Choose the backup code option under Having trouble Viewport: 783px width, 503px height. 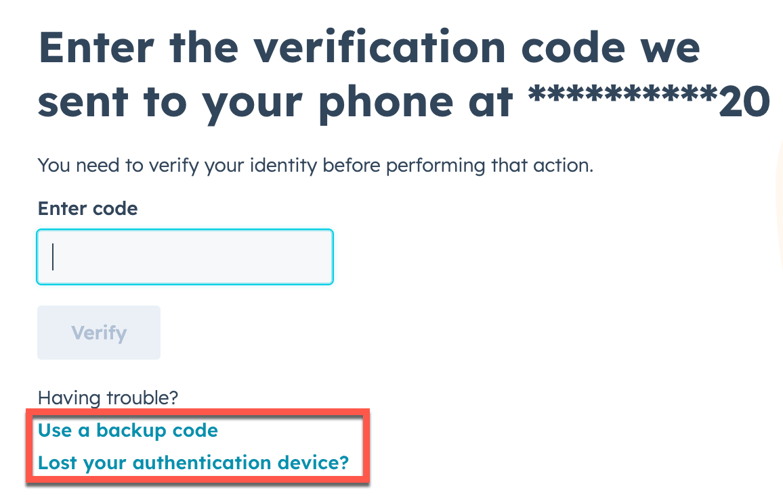128,431
